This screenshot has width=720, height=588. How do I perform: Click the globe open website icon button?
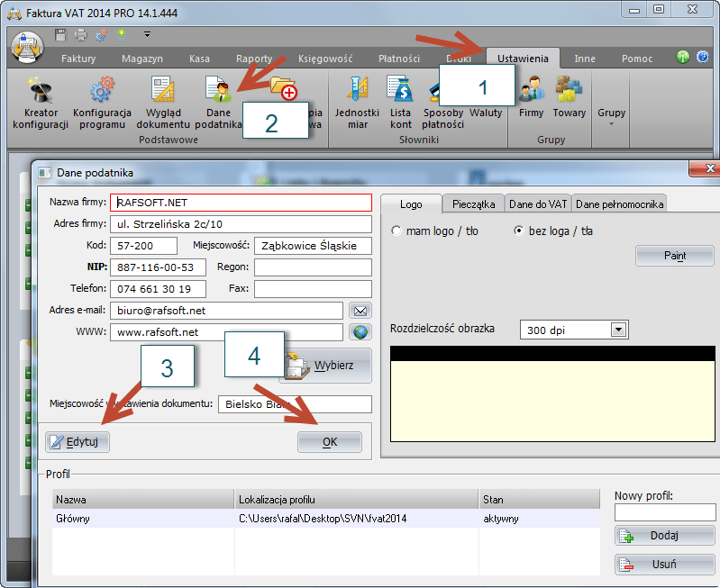pos(360,332)
